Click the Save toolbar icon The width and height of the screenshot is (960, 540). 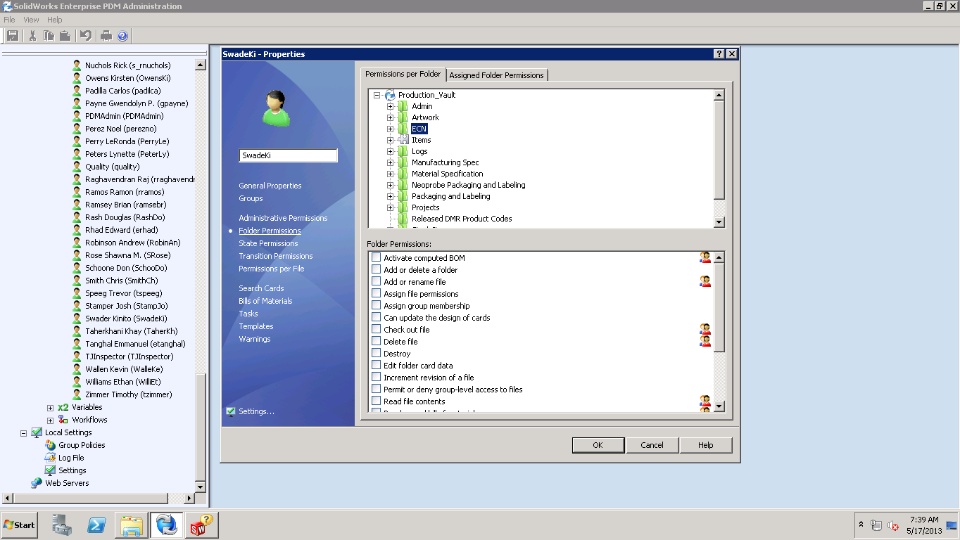pyautogui.click(x=12, y=36)
